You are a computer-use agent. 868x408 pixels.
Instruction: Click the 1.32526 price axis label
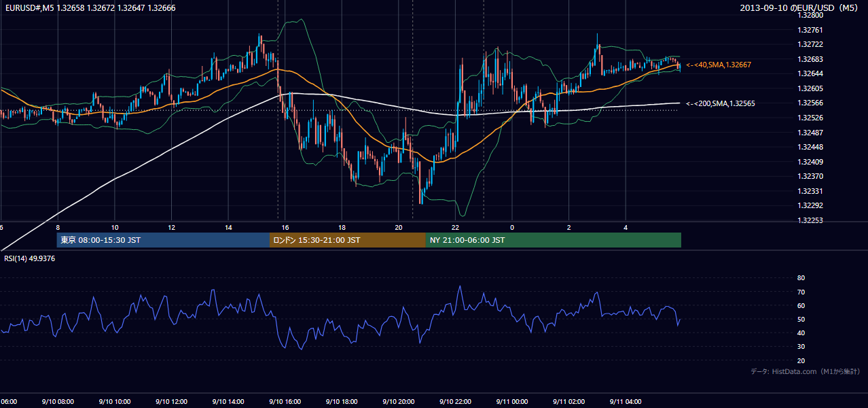pyautogui.click(x=810, y=118)
